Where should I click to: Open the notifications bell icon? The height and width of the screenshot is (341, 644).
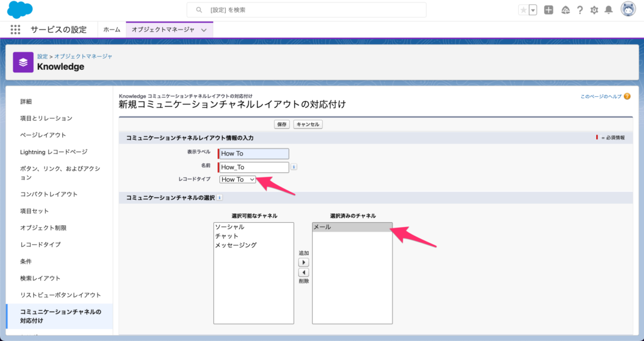(609, 10)
